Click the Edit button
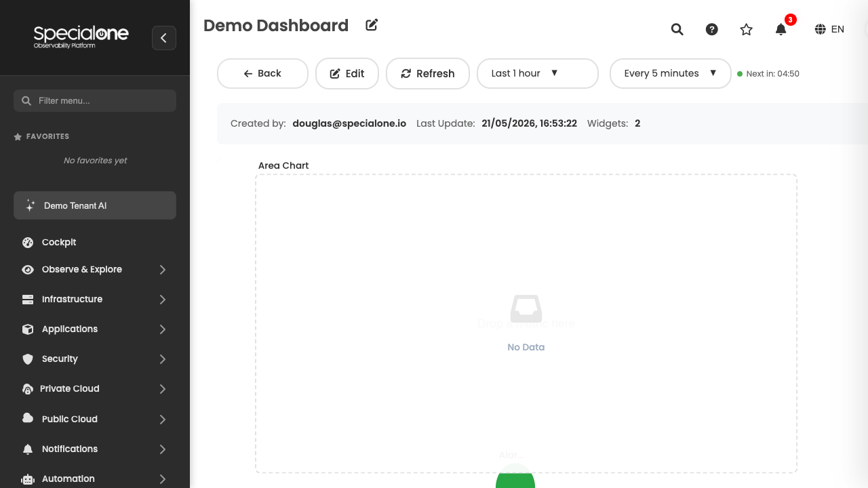 (x=347, y=73)
